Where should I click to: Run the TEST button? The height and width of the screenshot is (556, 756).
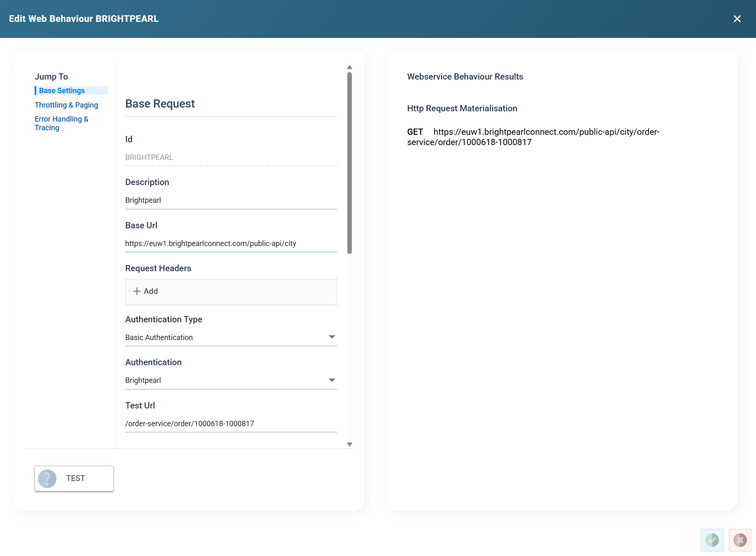(74, 479)
